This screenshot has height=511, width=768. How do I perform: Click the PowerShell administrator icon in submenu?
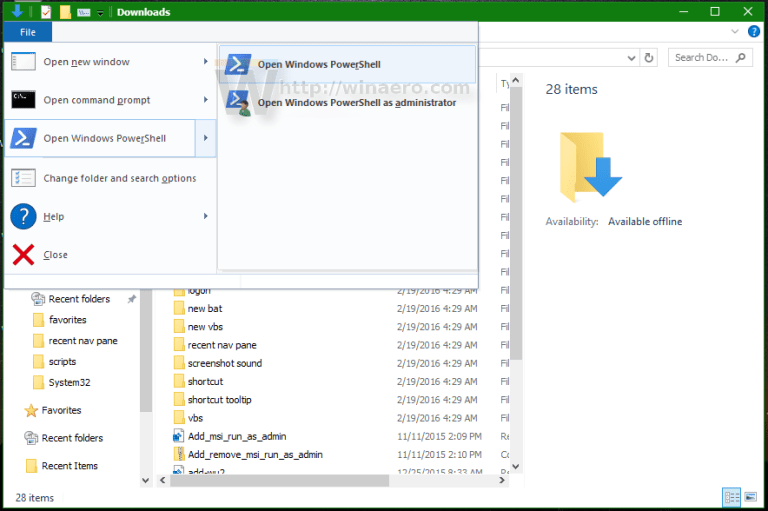(x=239, y=103)
